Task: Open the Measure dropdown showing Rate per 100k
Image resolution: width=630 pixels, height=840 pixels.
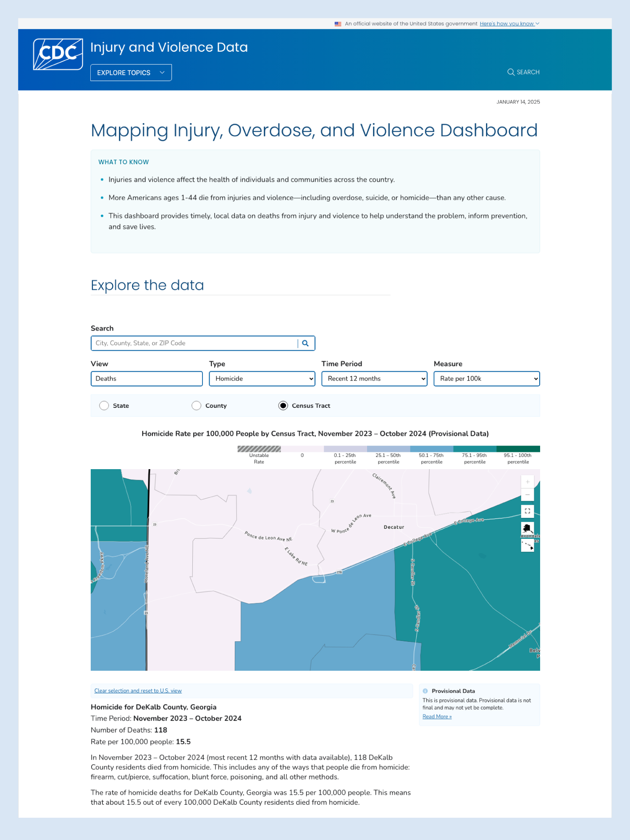Action: click(x=487, y=379)
